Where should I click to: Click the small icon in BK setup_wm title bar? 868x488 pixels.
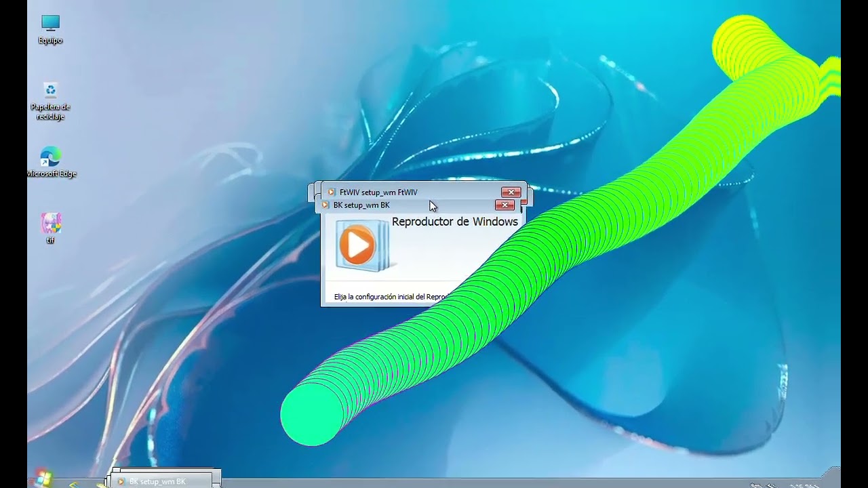[325, 205]
